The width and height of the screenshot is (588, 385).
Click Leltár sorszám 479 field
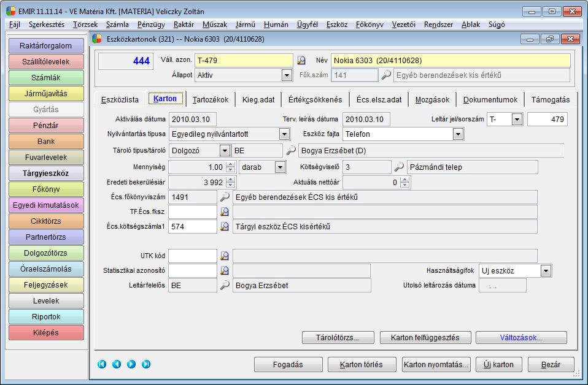tap(547, 120)
